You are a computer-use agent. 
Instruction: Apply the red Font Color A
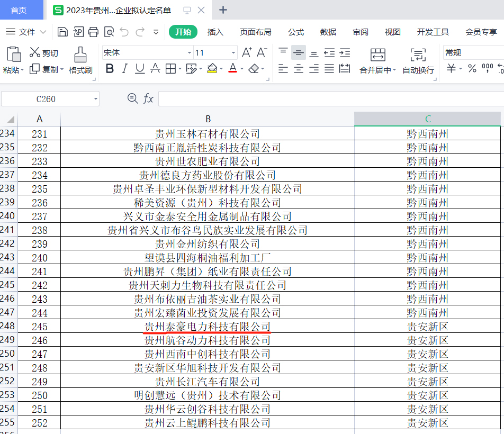coord(233,68)
